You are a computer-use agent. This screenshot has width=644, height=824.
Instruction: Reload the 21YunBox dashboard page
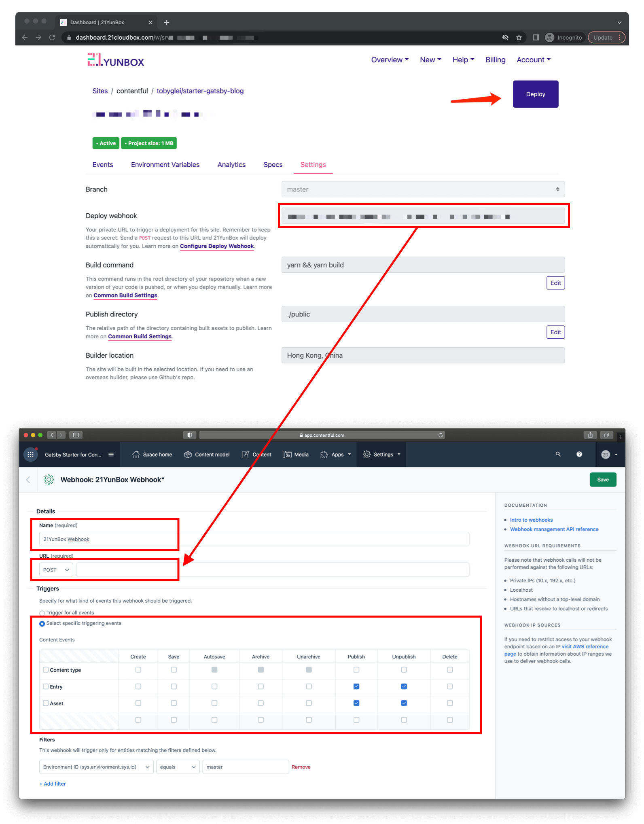tap(52, 38)
